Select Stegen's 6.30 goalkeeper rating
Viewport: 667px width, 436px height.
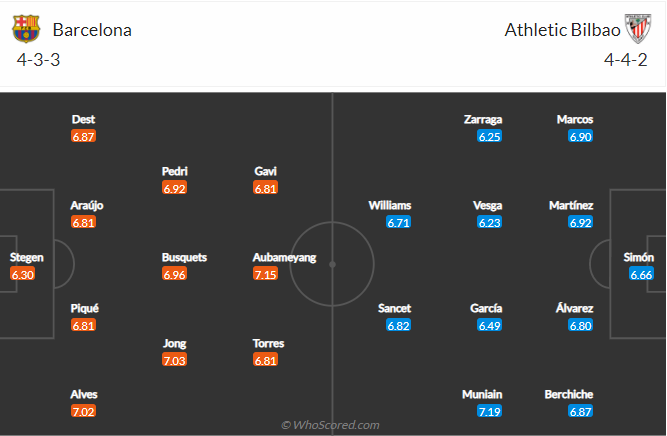pyautogui.click(x=22, y=274)
